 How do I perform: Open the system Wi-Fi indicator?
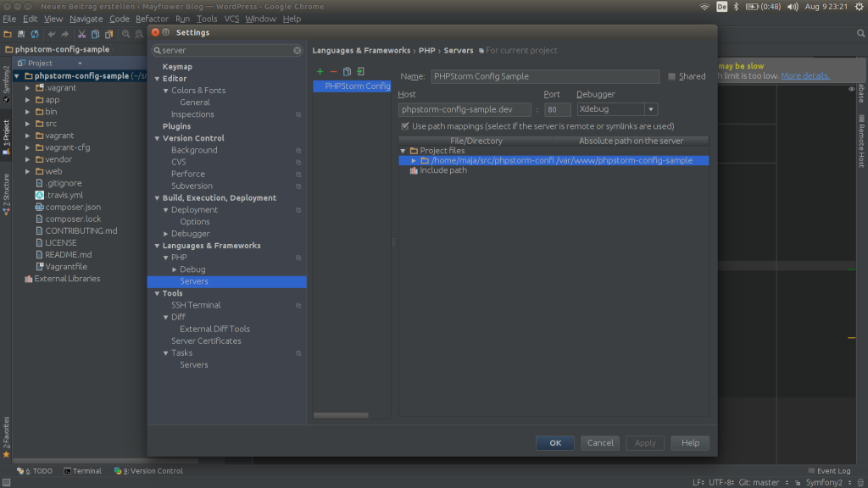pyautogui.click(x=704, y=7)
